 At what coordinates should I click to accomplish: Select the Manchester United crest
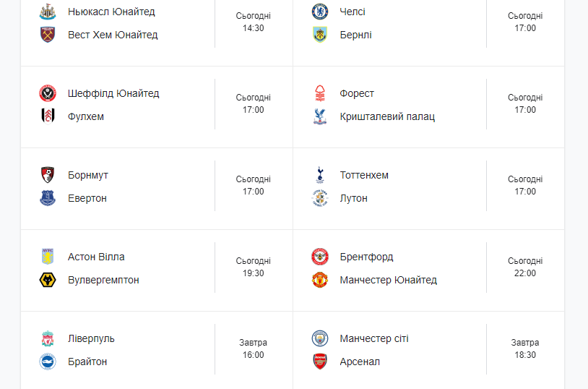[320, 280]
